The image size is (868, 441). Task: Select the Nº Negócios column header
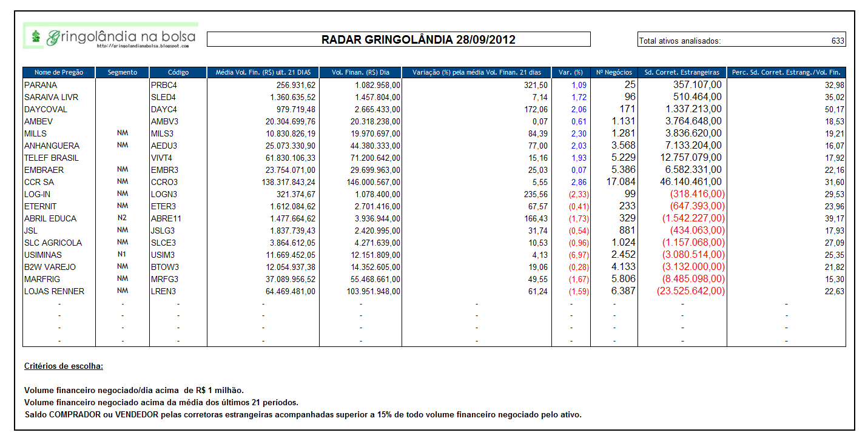coord(614,72)
